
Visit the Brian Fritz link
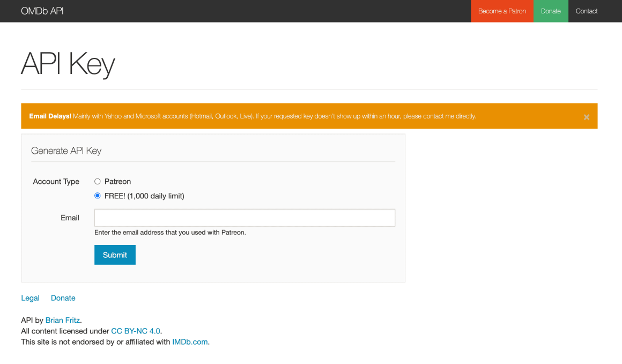[63, 321]
